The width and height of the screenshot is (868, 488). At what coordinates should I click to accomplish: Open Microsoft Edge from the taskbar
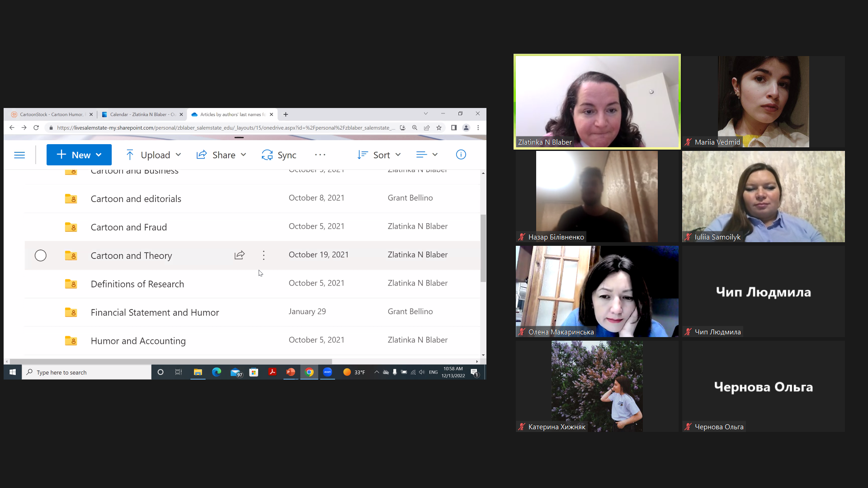tap(217, 372)
